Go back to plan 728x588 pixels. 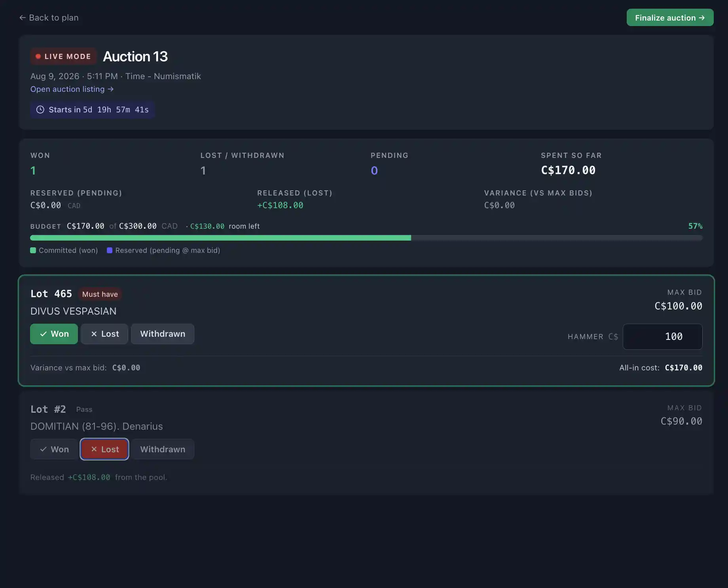point(49,18)
